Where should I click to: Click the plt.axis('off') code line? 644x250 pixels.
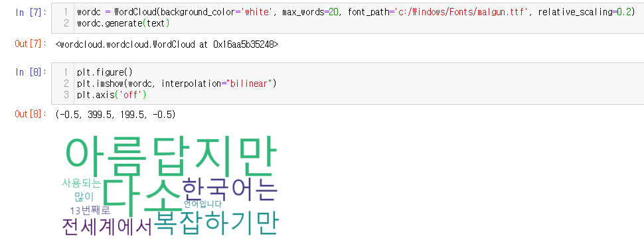click(112, 95)
